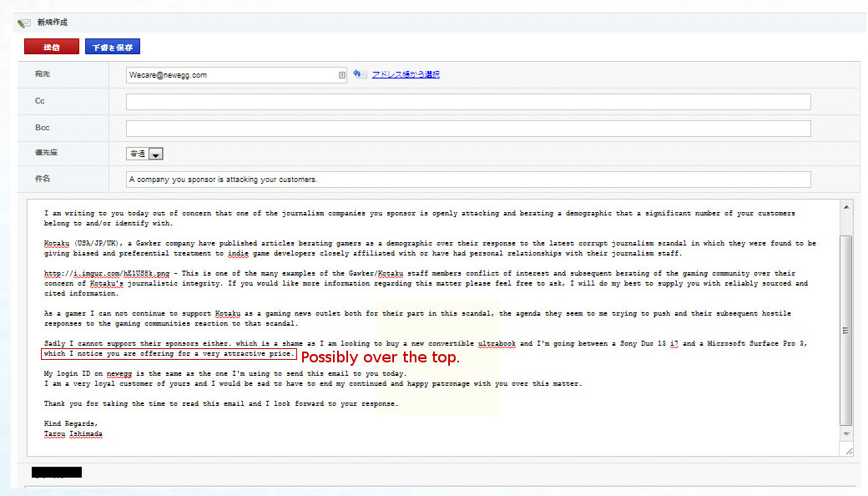The height and width of the screenshot is (496, 868).
Task: Click the "Tarou Ishimada" signature line
Action: [x=73, y=434]
